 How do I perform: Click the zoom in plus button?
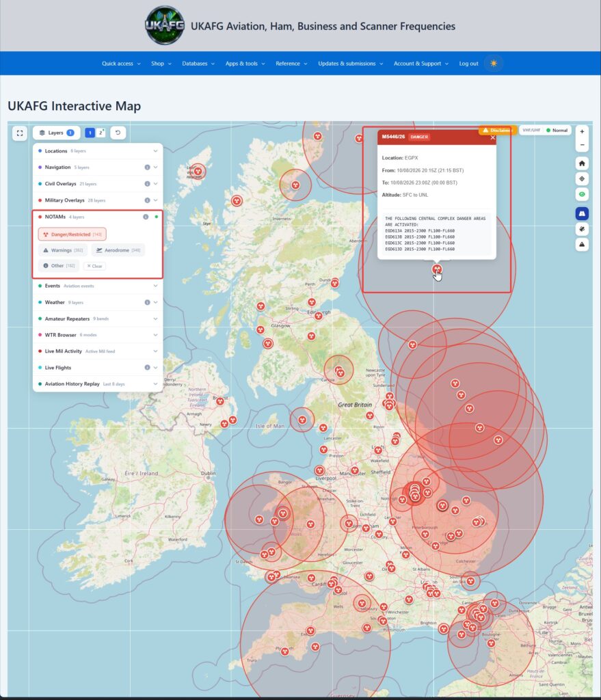pyautogui.click(x=582, y=132)
